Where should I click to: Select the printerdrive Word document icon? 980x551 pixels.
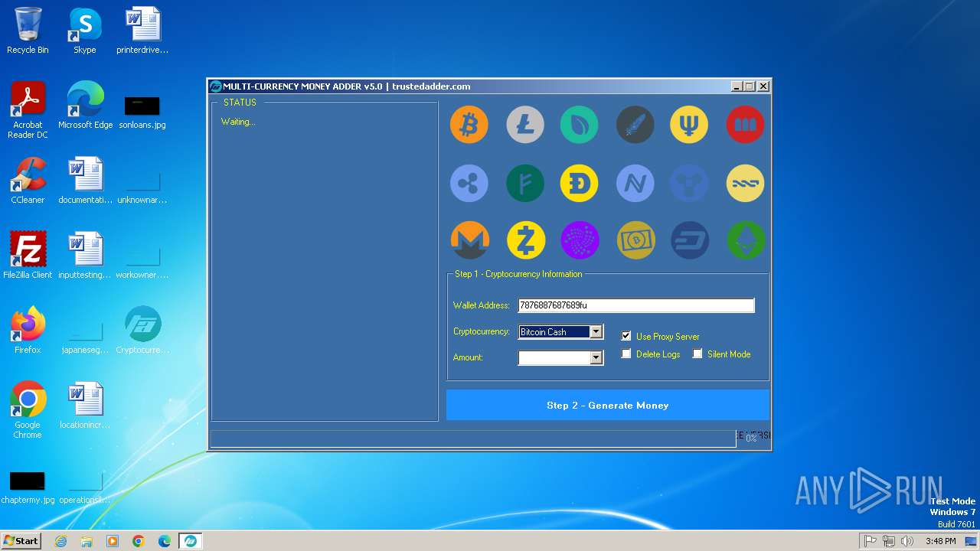(x=142, y=31)
